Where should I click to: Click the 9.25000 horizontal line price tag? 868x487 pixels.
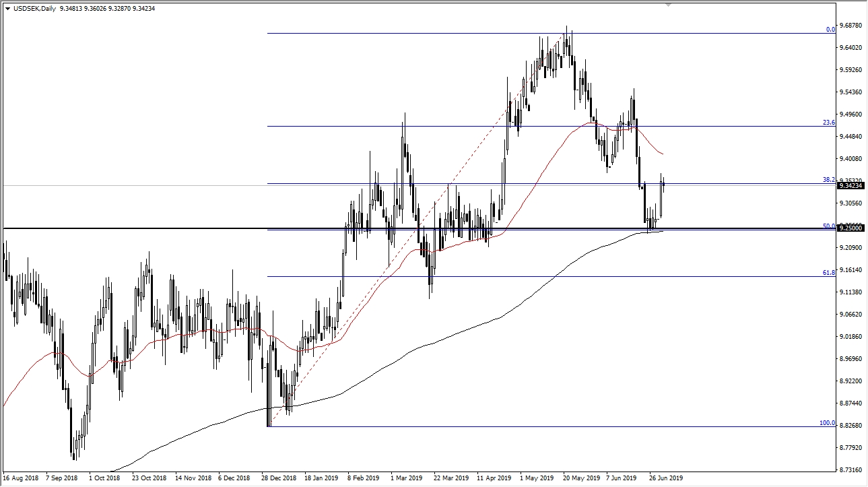click(851, 228)
